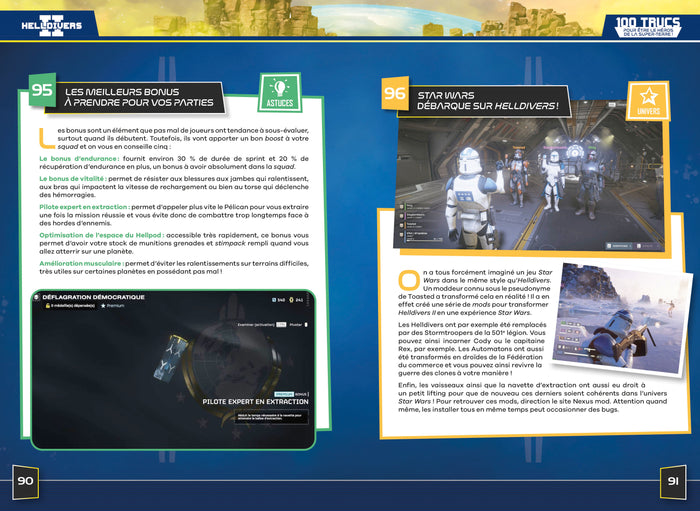This screenshot has width=700, height=511.
Task: Select the Déflagration Démocratique title
Action: pyautogui.click(x=95, y=297)
